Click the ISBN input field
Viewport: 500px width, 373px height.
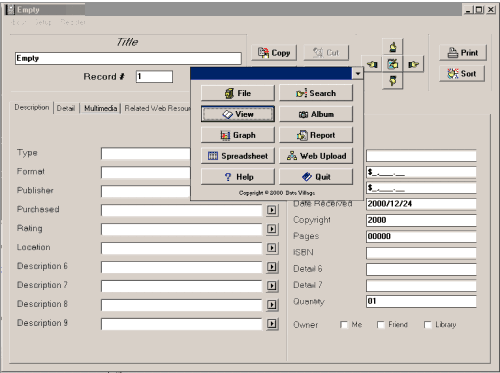pos(421,253)
